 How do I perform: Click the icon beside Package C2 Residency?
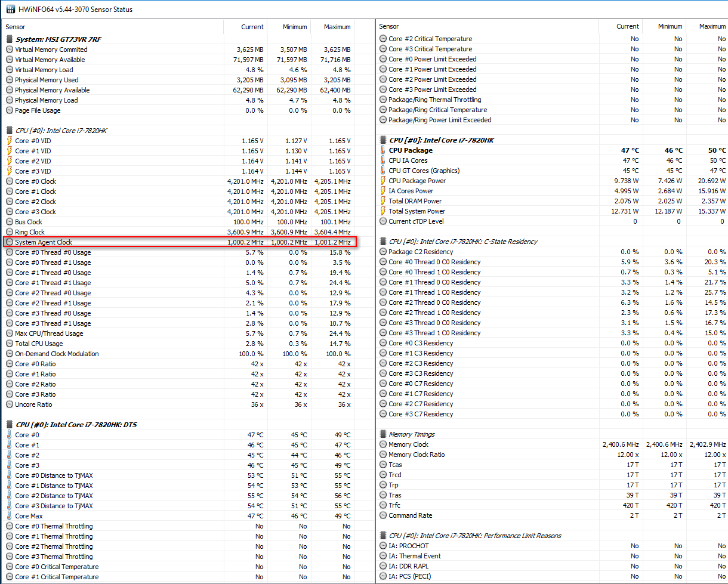point(383,252)
